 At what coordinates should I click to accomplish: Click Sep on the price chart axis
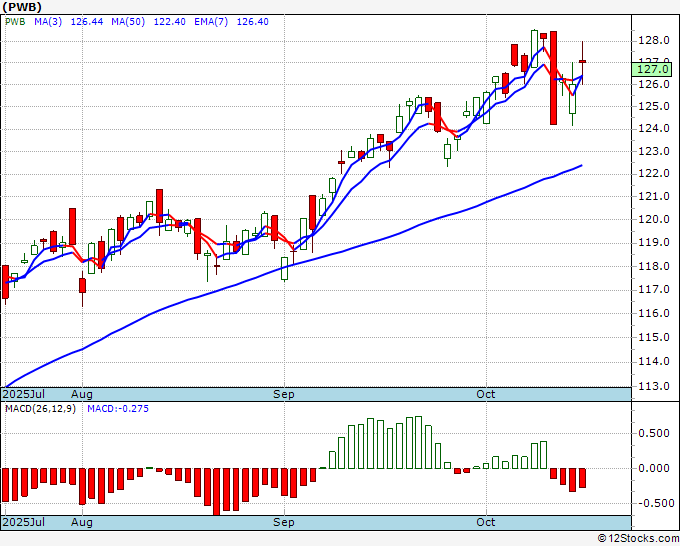tap(284, 394)
